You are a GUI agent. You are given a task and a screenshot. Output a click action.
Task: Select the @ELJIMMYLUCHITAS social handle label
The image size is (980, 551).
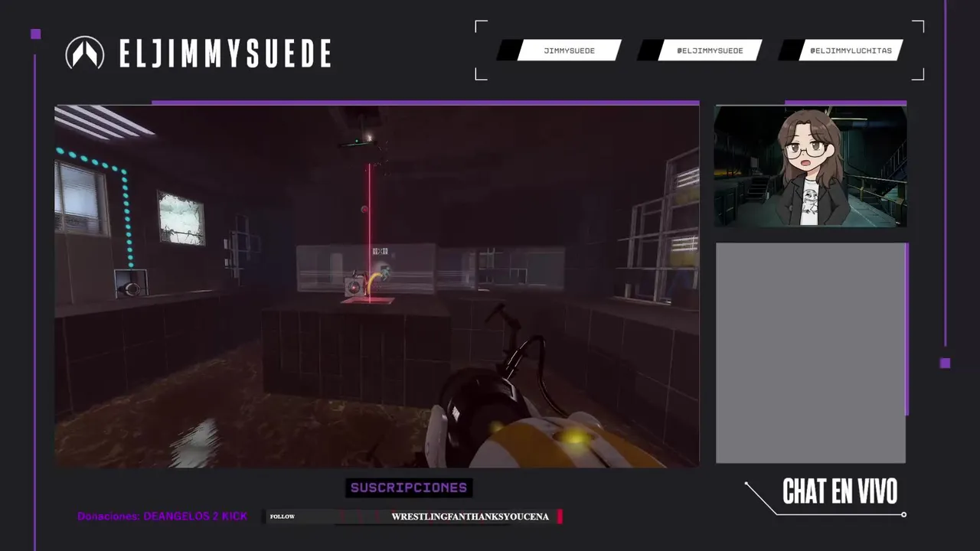[851, 51]
